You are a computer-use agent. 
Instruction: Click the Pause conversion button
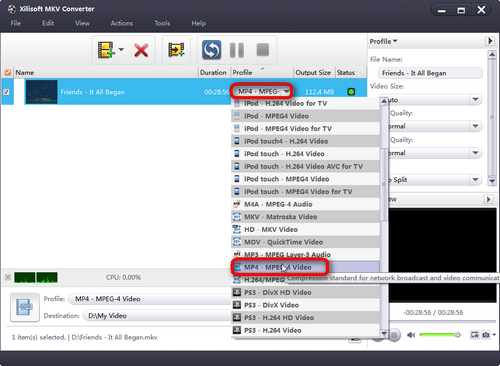[x=237, y=50]
